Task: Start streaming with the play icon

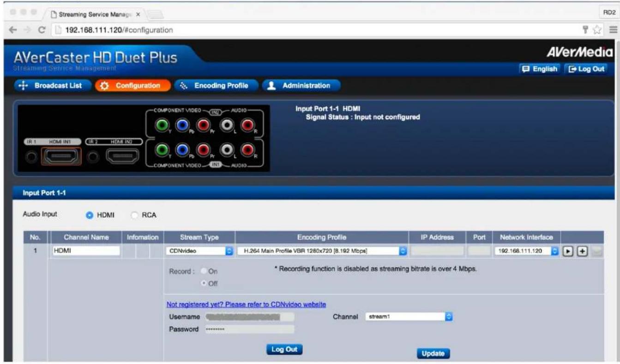Action: pyautogui.click(x=569, y=251)
